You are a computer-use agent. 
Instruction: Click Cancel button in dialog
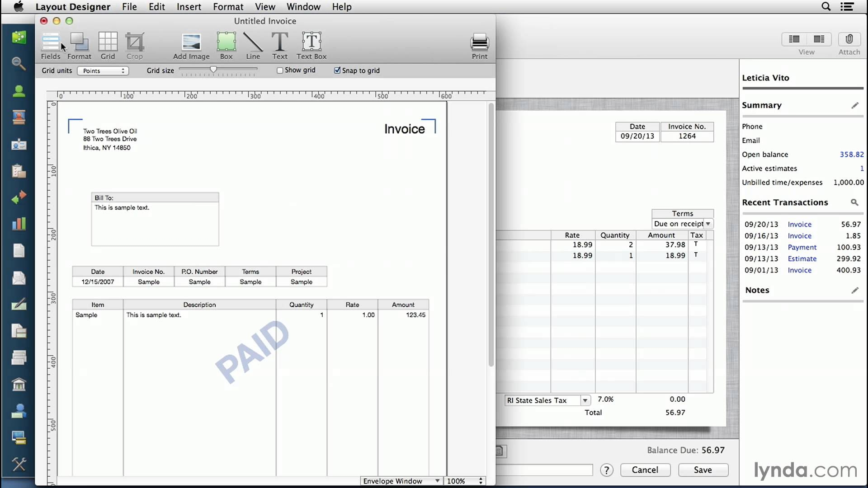click(644, 470)
